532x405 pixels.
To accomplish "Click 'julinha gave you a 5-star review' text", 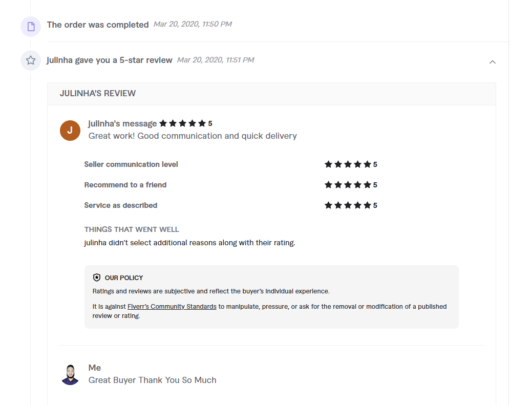I will 110,60.
